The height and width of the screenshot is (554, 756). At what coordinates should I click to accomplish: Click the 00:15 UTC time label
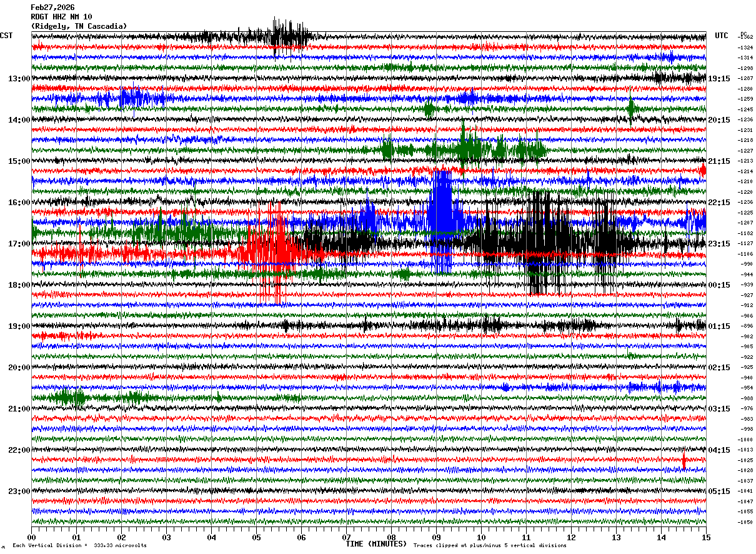coord(719,285)
